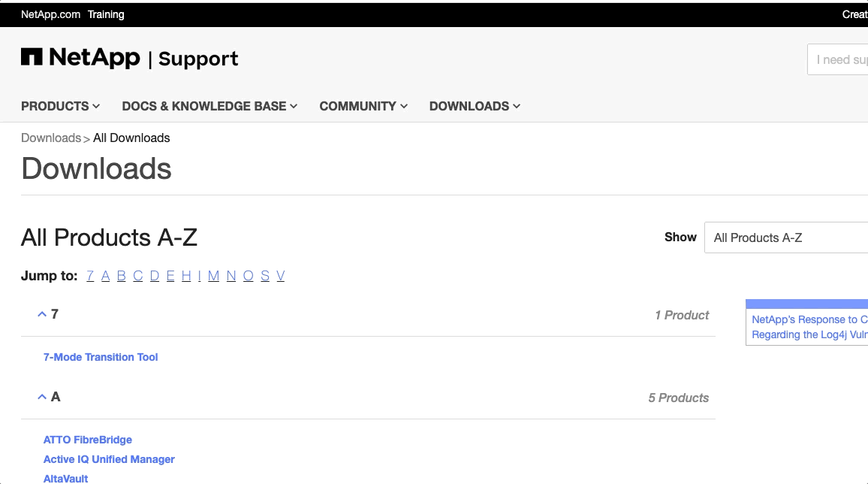Jump to products starting with B
This screenshot has width=868, height=484.
click(122, 275)
